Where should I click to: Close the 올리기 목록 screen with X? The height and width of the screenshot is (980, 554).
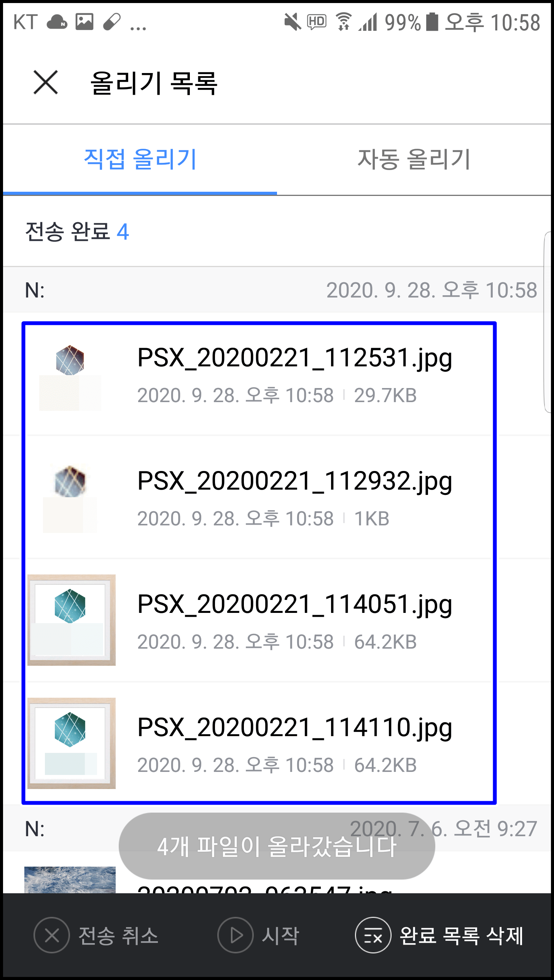46,82
